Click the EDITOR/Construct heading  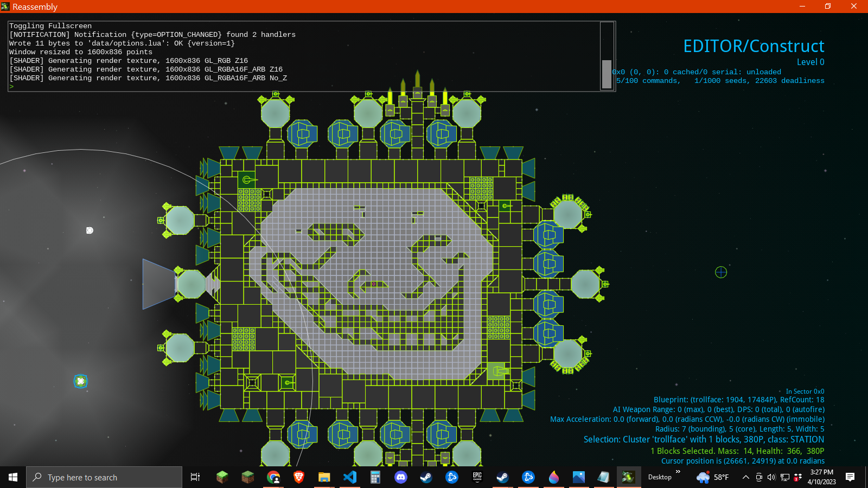[754, 46]
